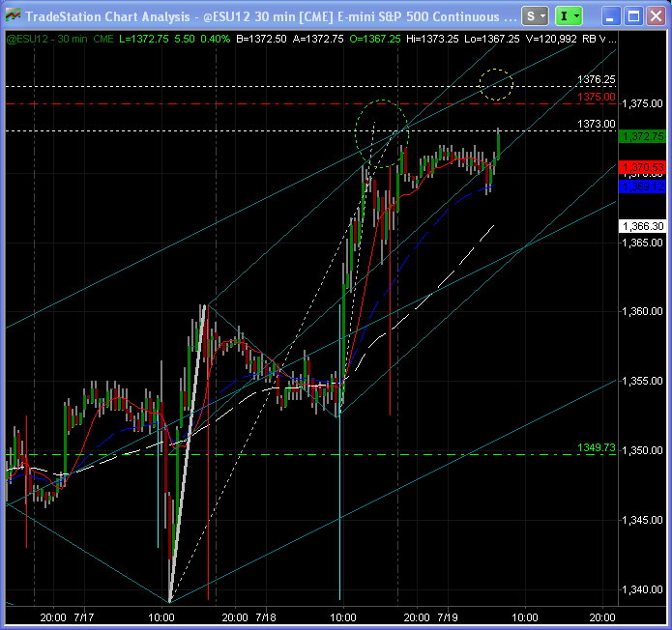
Task: Select the yellow dashed circle drawing
Action: pyautogui.click(x=496, y=84)
